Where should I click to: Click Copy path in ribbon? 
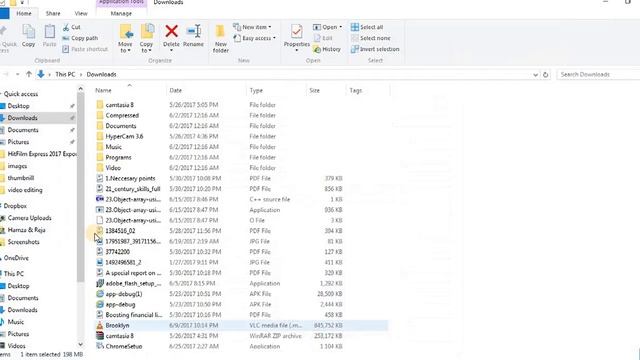[x=80, y=38]
